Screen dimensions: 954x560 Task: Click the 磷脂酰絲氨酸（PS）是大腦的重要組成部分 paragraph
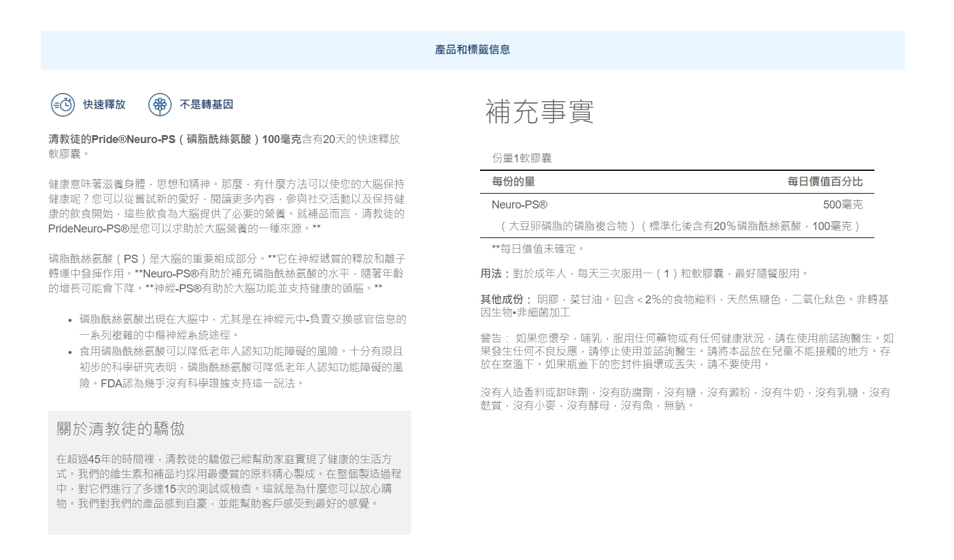(x=226, y=274)
